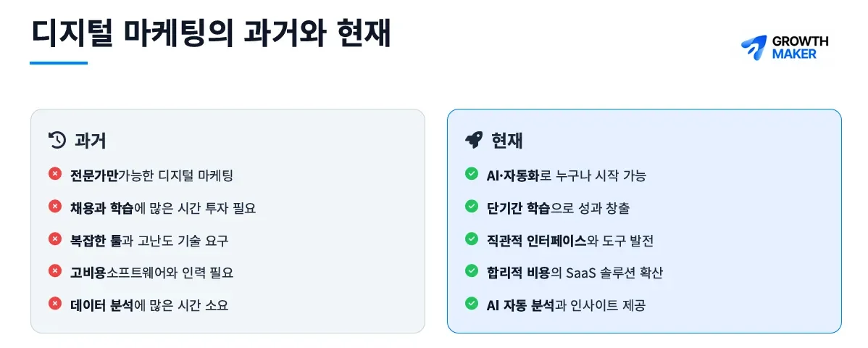Click the text 합리적 비용의 SaaS 솔루션 확산
Viewport: 868px width, 348px height.
pyautogui.click(x=575, y=273)
